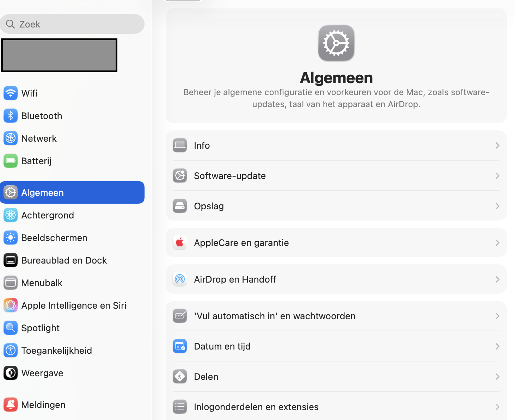This screenshot has width=514, height=420.
Task: Select the Bluetooth icon
Action: point(11,116)
